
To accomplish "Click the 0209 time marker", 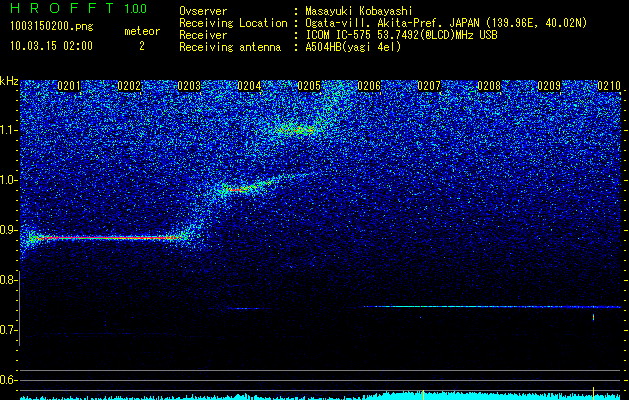I will click(x=549, y=86).
